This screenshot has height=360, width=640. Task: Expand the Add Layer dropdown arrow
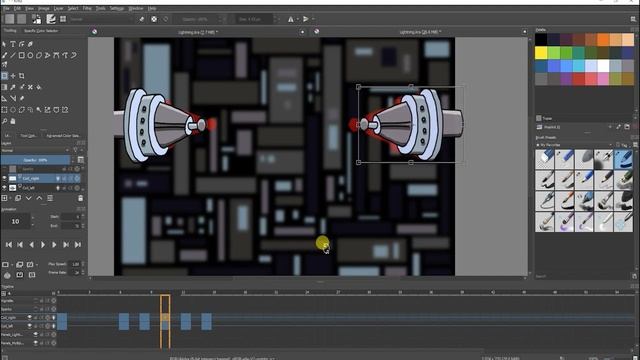click(10, 198)
